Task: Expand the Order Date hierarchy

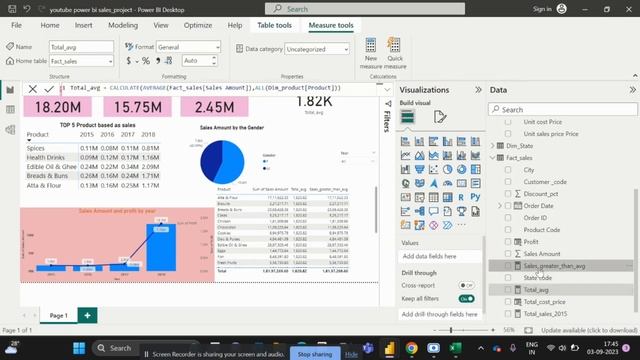Action: pos(500,206)
